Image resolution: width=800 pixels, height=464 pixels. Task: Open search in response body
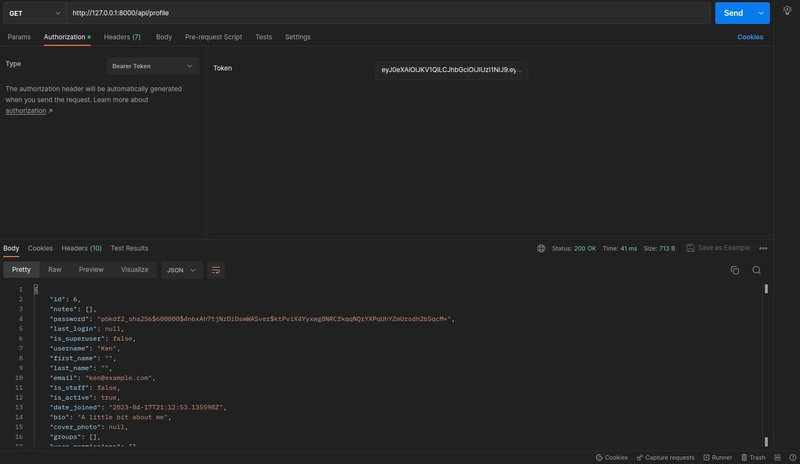click(757, 270)
